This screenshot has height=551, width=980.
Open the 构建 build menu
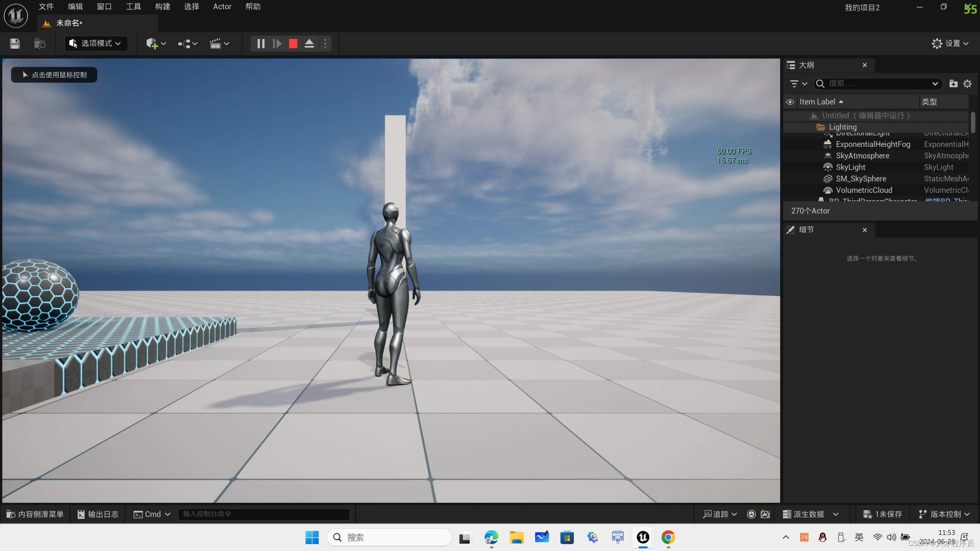(162, 7)
